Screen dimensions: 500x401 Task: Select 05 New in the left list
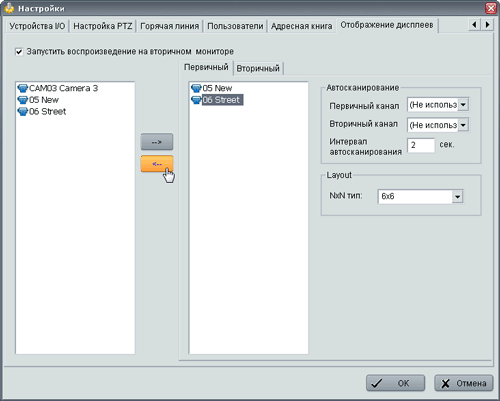[44, 100]
